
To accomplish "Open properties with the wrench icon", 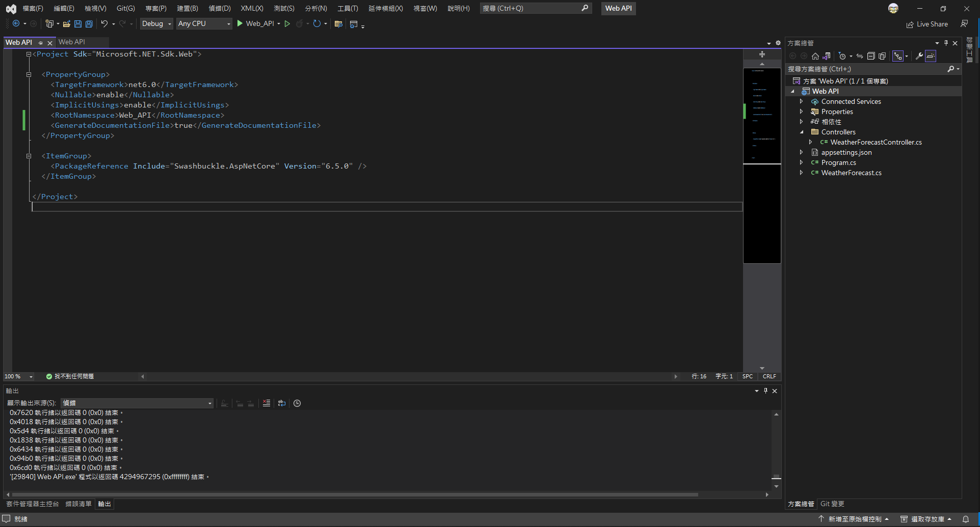I will (x=919, y=56).
